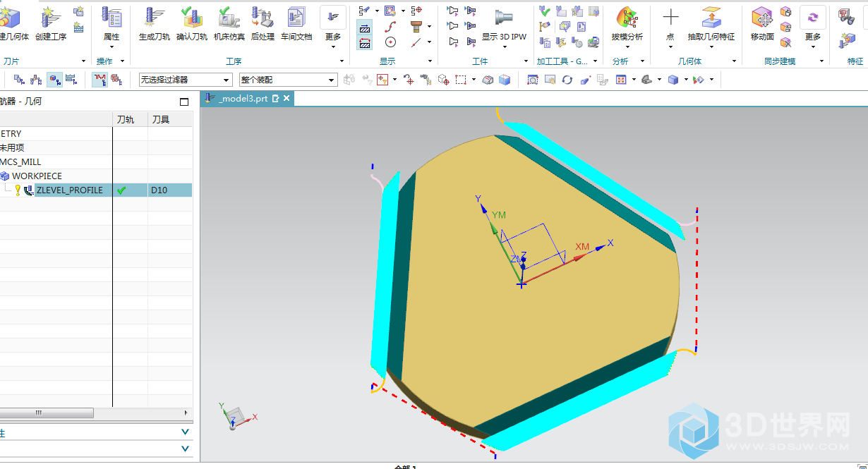Click the view triad orientation cube
This screenshot has height=469, width=868.
pos(235,418)
